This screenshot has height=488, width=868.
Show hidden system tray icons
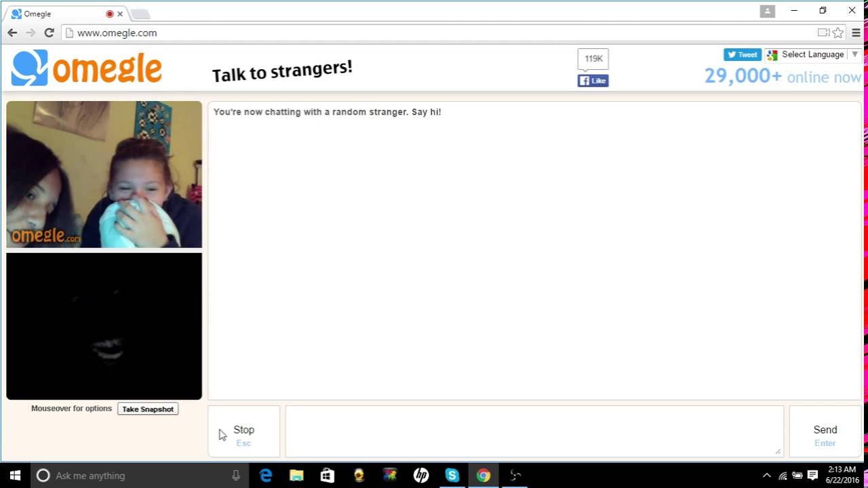point(767,475)
